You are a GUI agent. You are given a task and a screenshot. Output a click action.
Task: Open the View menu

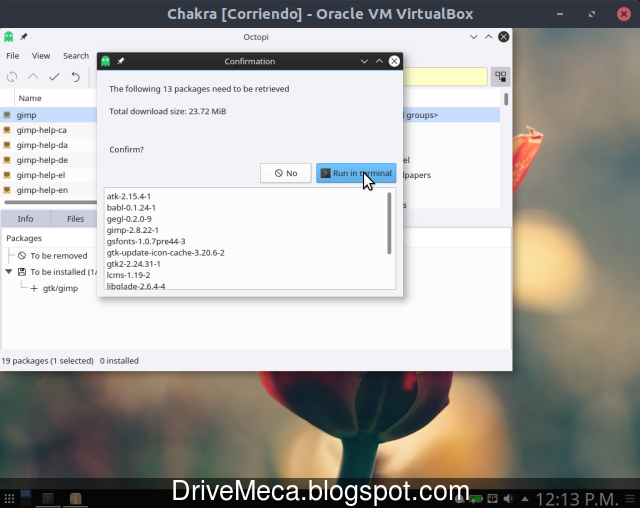(41, 56)
